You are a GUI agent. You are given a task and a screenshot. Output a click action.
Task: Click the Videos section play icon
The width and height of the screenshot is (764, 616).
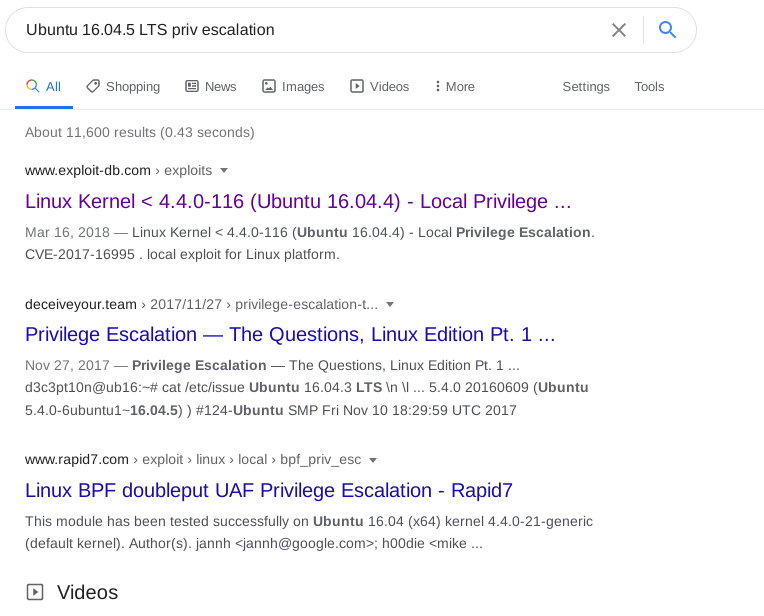pos(35,592)
